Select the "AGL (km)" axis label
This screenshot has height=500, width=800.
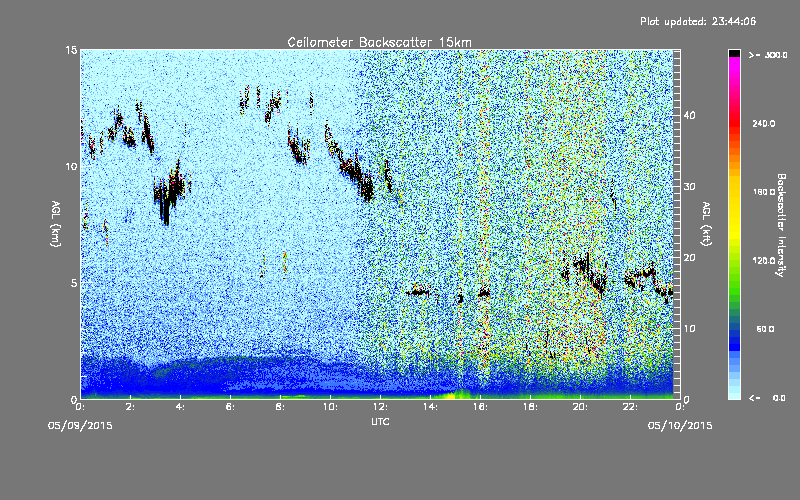(x=56, y=223)
